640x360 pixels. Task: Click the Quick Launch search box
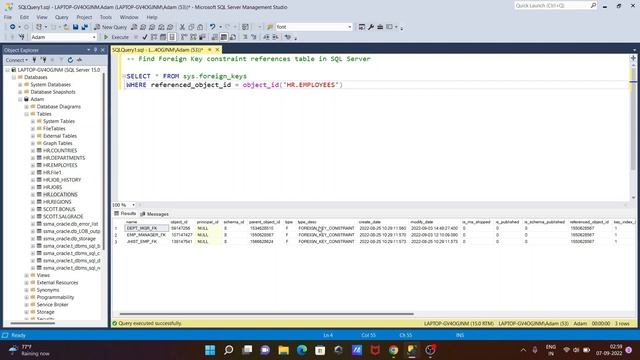coord(555,5)
